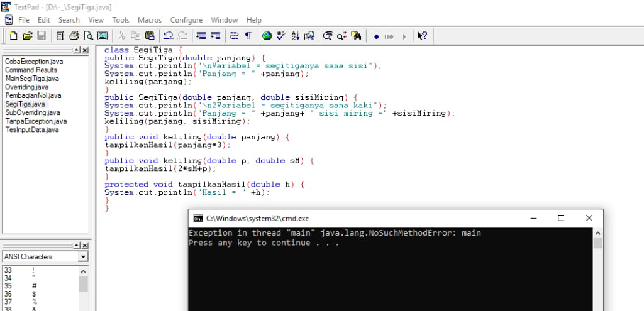
Task: Click the Page Setup toolbar icon
Action: [x=103, y=36]
